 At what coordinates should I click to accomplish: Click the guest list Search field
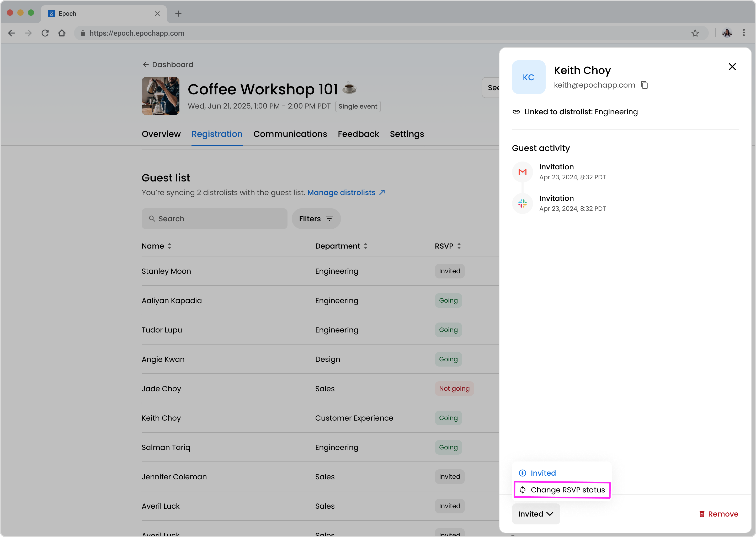[x=214, y=219]
